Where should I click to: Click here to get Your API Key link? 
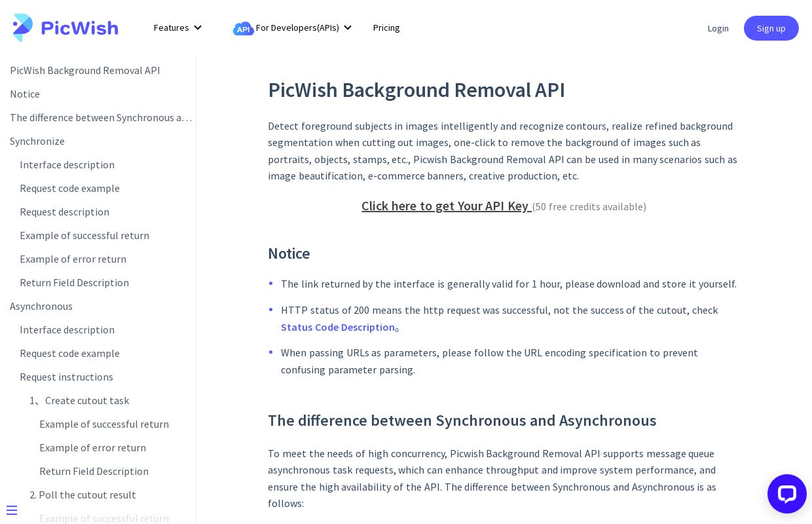[x=447, y=206]
